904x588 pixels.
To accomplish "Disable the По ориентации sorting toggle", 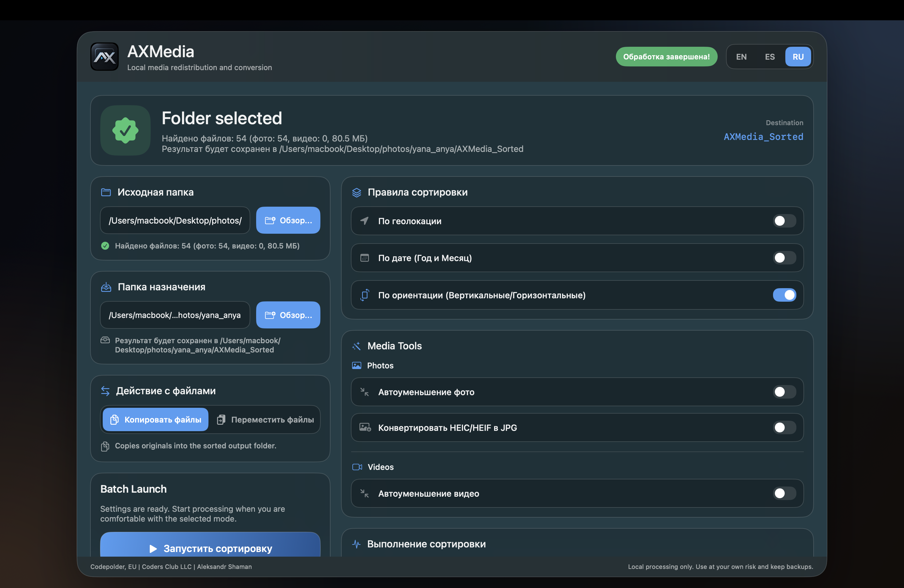I will point(784,295).
